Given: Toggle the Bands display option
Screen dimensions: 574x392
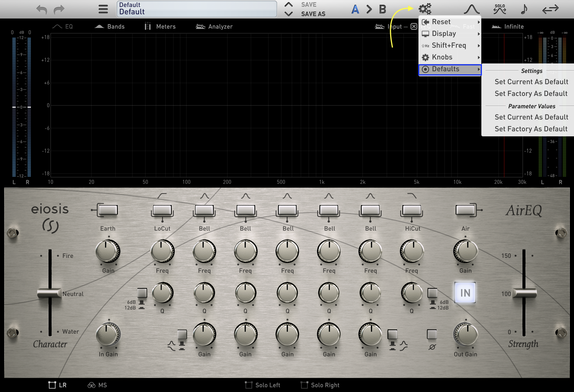Looking at the screenshot, I should tap(110, 27).
